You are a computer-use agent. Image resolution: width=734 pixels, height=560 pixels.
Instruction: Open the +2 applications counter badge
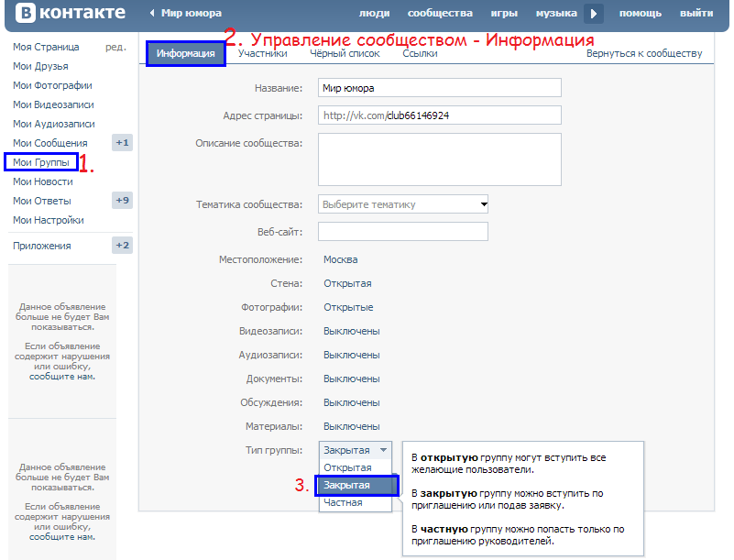click(x=122, y=246)
